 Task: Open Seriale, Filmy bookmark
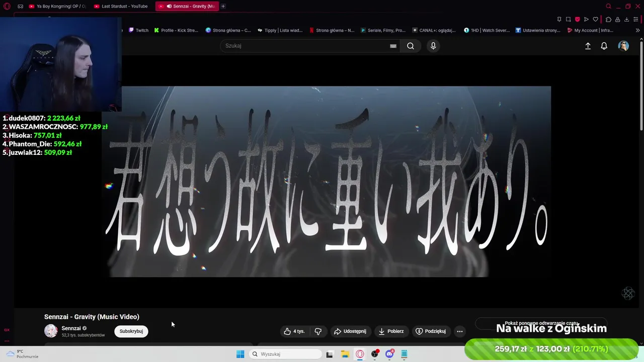click(383, 30)
